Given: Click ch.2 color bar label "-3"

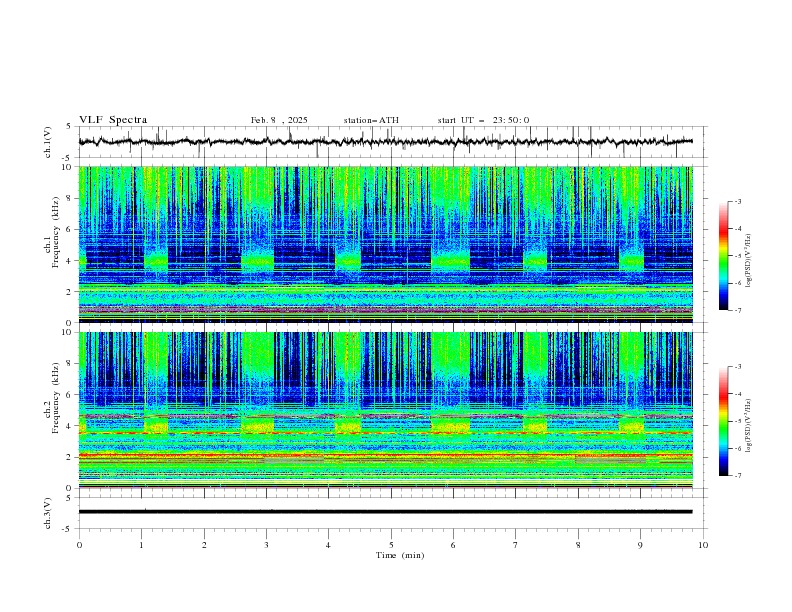Looking at the screenshot, I should click(x=738, y=367).
